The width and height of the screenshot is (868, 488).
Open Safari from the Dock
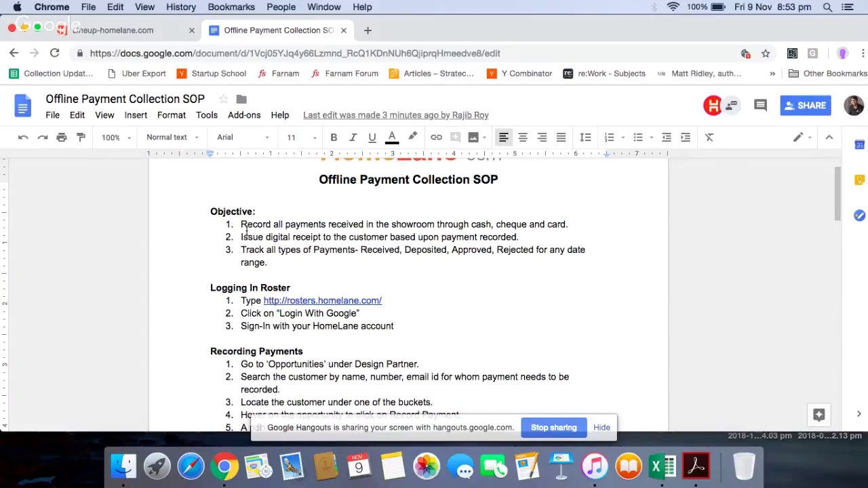(191, 466)
